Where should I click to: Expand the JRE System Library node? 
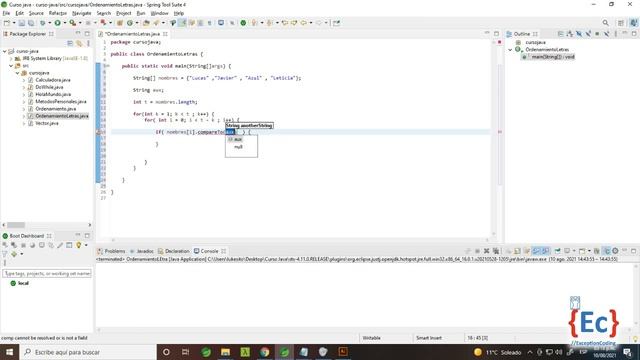pyautogui.click(x=11, y=59)
